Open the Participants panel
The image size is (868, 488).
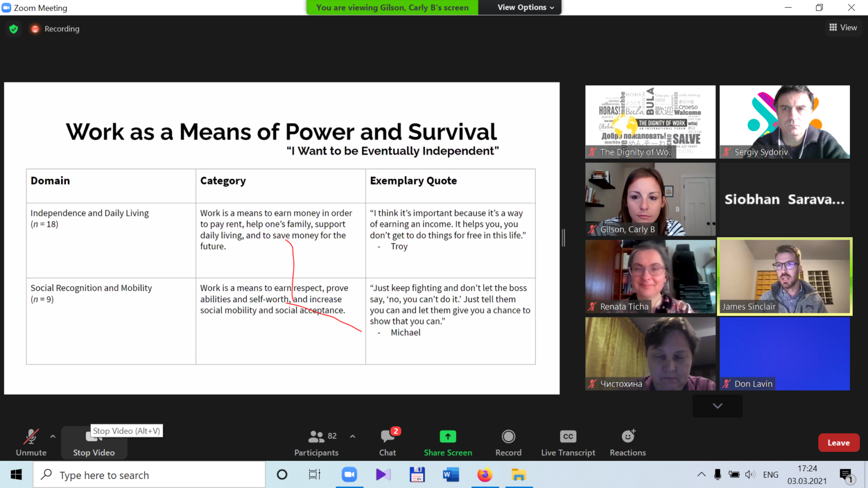coord(316,442)
